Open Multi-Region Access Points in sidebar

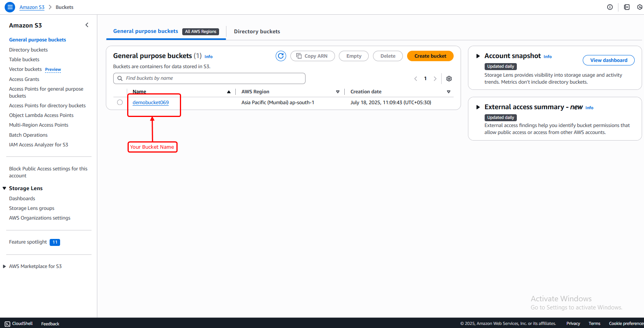(x=38, y=125)
